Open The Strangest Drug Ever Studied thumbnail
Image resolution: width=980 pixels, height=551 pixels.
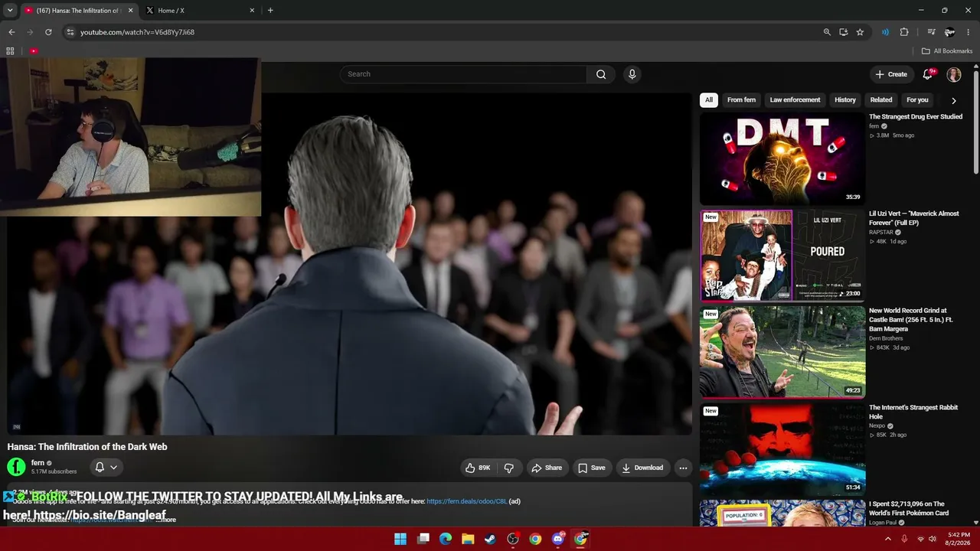[x=782, y=158]
